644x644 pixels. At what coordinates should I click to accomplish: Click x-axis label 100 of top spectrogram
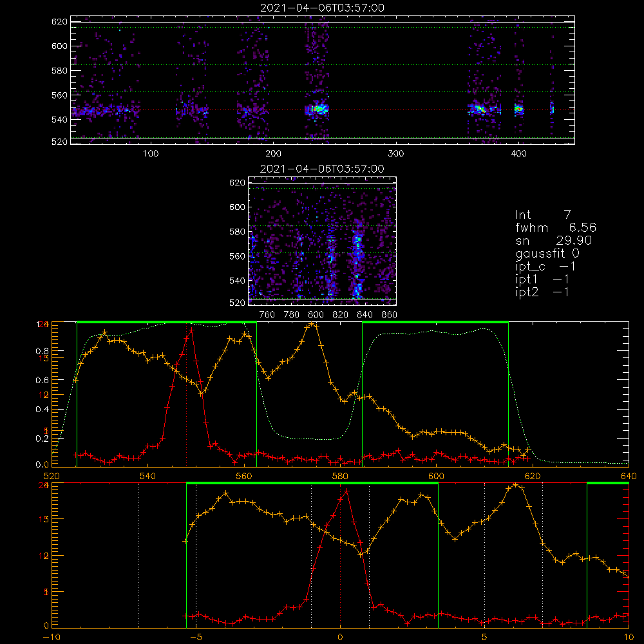150,154
